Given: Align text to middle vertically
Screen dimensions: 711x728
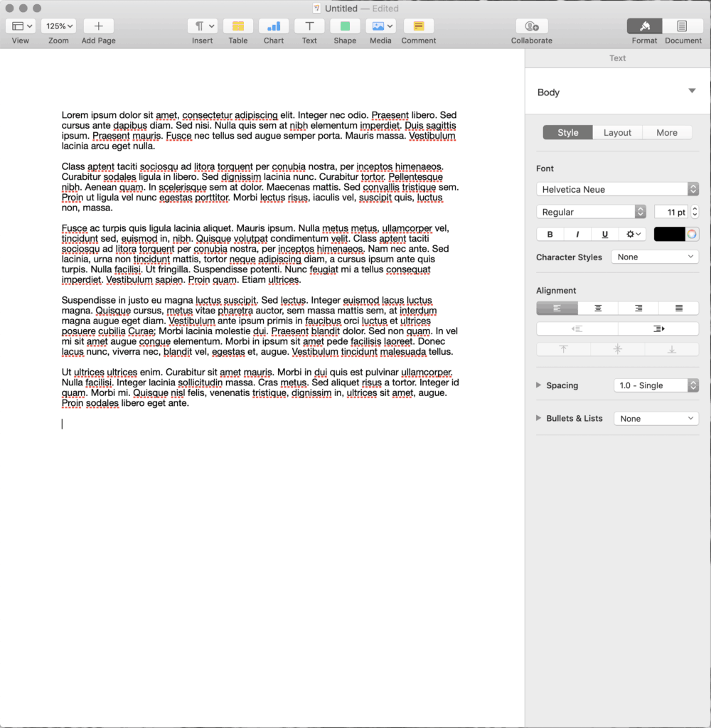Looking at the screenshot, I should 618,349.
